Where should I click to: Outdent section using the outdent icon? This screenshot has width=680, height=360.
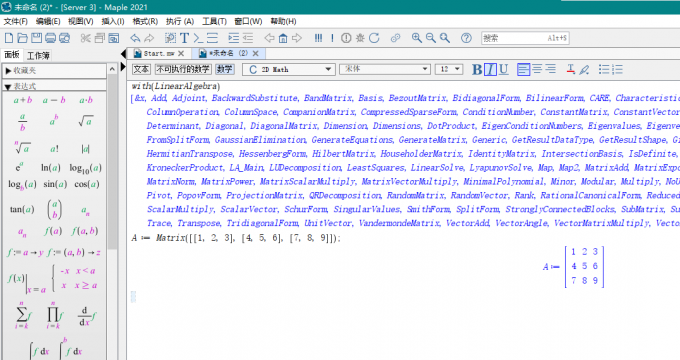tap(248, 38)
